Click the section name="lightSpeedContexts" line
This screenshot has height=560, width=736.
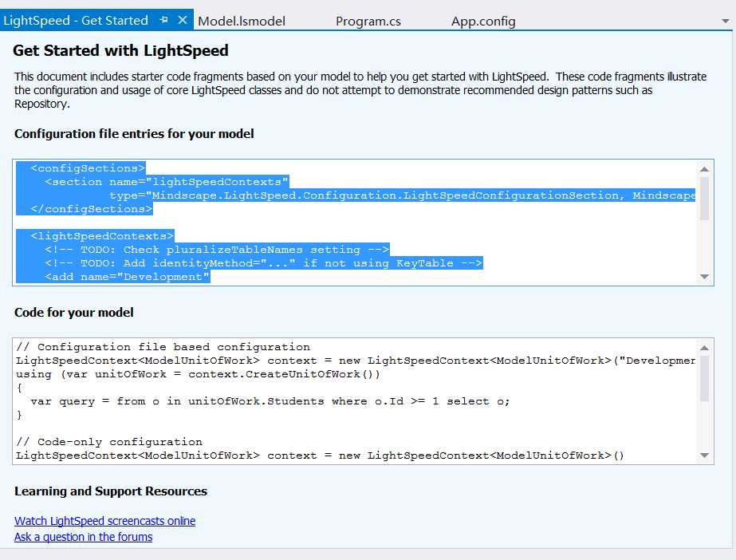(167, 182)
